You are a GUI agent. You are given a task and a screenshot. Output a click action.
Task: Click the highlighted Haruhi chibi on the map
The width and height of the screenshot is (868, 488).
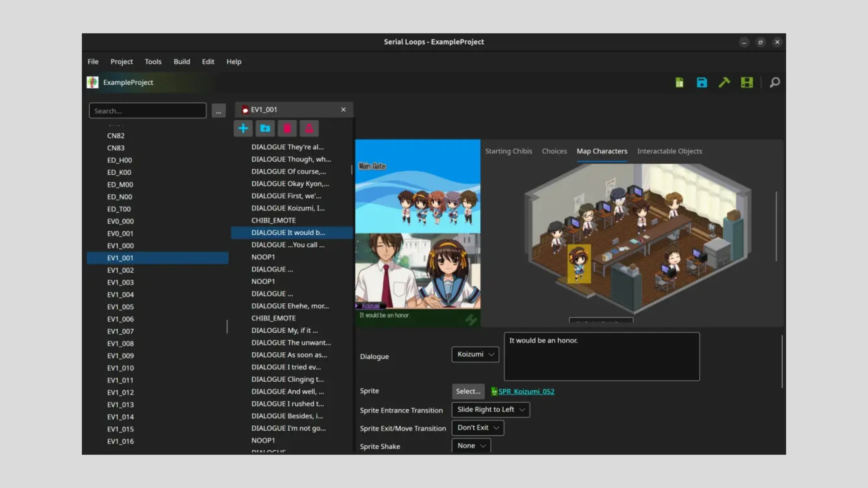pos(579,264)
